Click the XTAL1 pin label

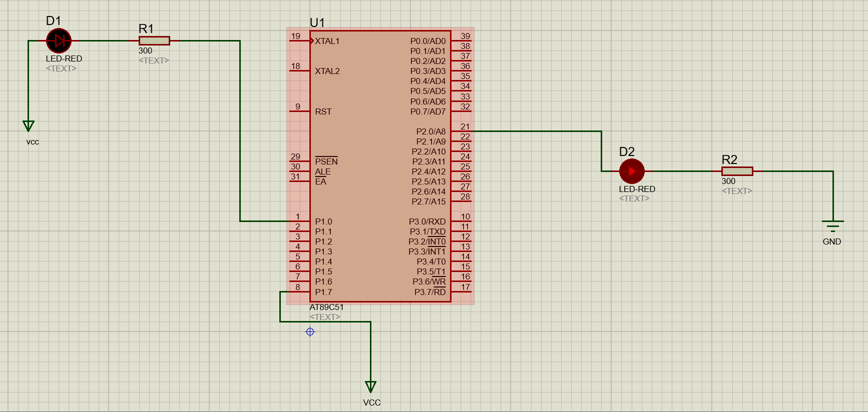click(x=327, y=41)
